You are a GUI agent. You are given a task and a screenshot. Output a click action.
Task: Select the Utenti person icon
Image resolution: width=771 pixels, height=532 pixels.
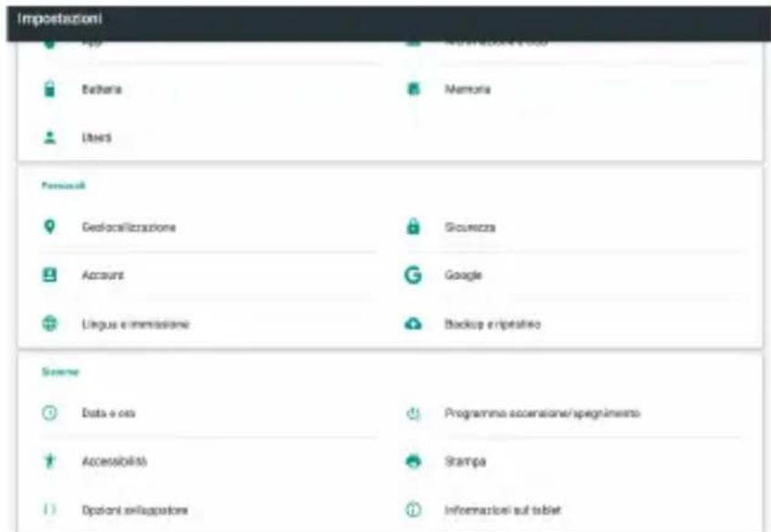coord(49,138)
